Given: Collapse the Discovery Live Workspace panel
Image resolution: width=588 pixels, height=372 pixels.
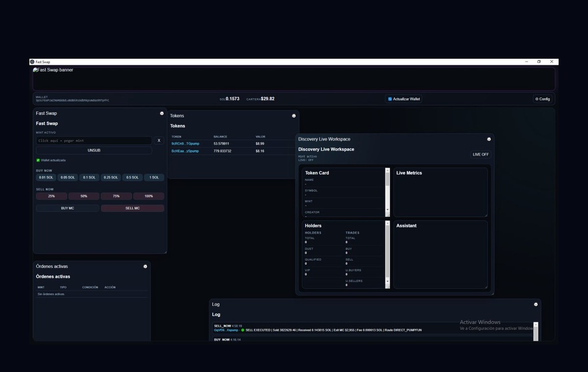Looking at the screenshot, I should [489, 139].
